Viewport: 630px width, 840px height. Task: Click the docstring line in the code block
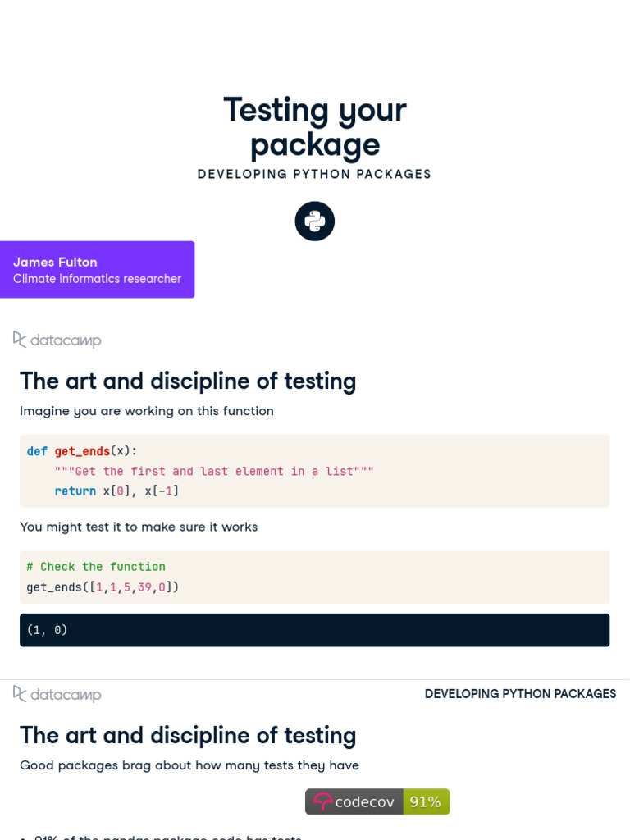point(214,471)
